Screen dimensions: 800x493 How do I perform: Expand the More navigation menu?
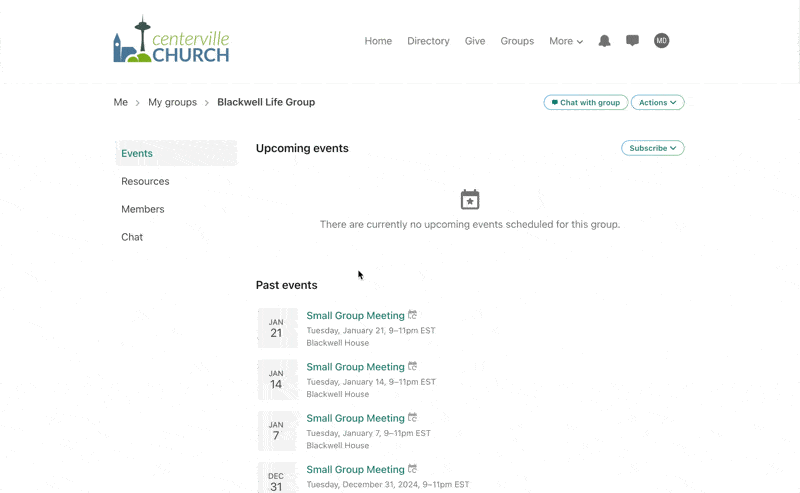click(x=565, y=41)
